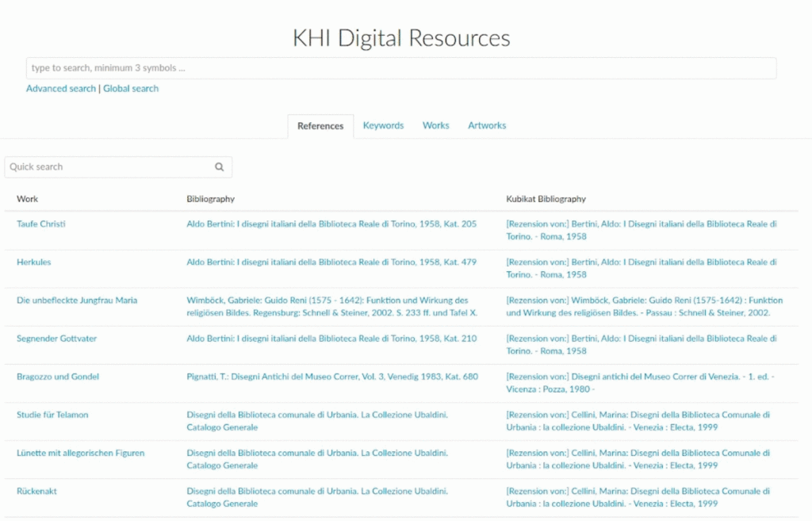Click the Kubikat Bibliography column header
This screenshot has width=812, height=521.
(x=546, y=199)
